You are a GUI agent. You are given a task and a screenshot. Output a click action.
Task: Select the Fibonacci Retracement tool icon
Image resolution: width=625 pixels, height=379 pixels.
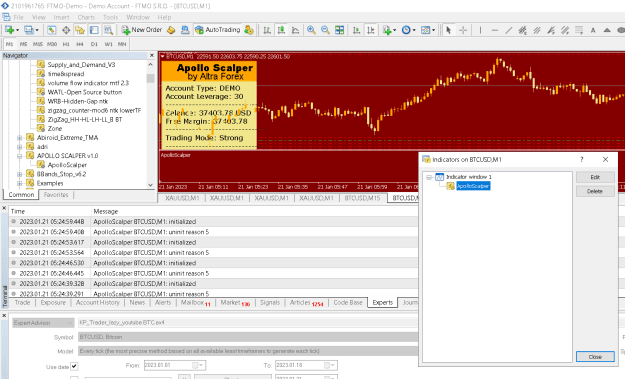click(x=579, y=30)
